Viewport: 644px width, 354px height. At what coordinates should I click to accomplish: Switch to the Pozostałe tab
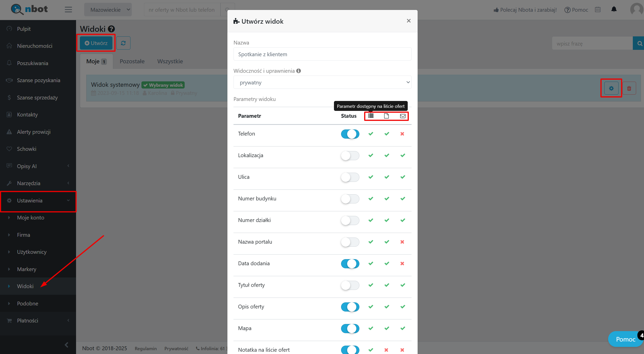(132, 61)
